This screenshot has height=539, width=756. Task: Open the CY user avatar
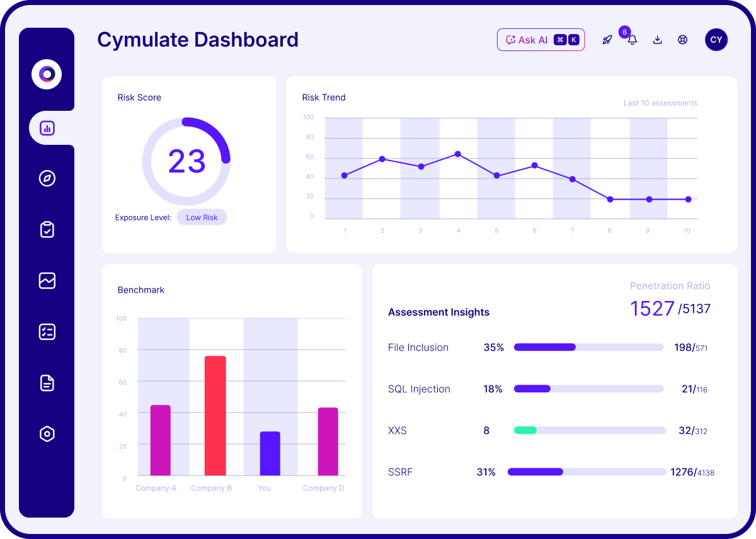(x=716, y=40)
